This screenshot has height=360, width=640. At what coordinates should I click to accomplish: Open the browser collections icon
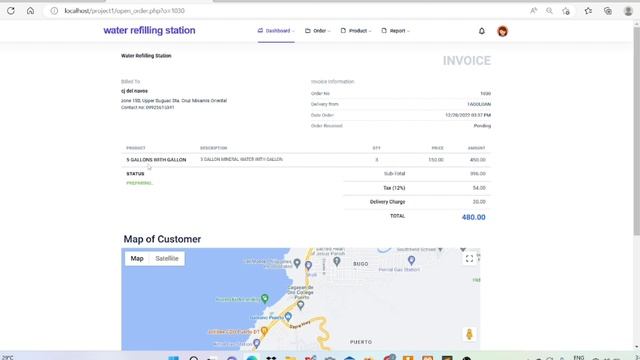click(608, 11)
